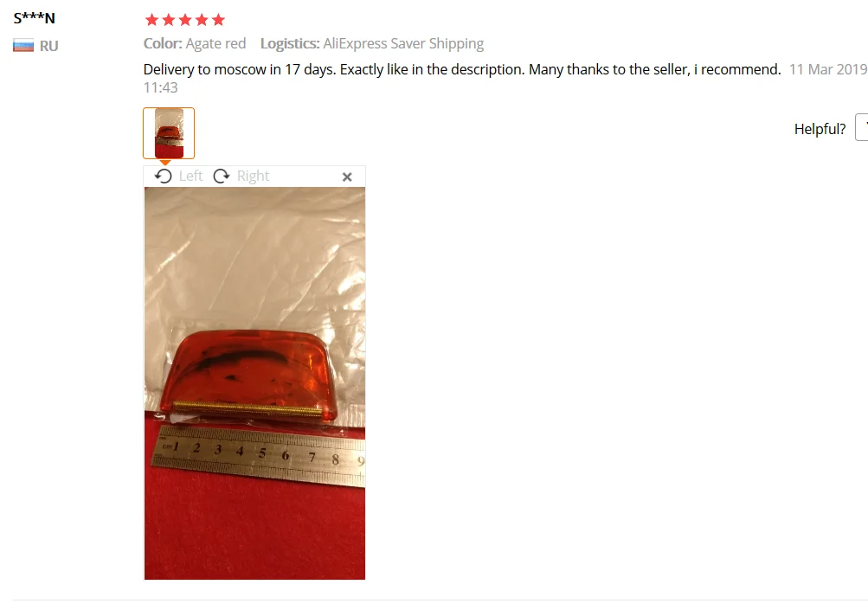
Task: Click the fifth red rating star
Action: 218,21
